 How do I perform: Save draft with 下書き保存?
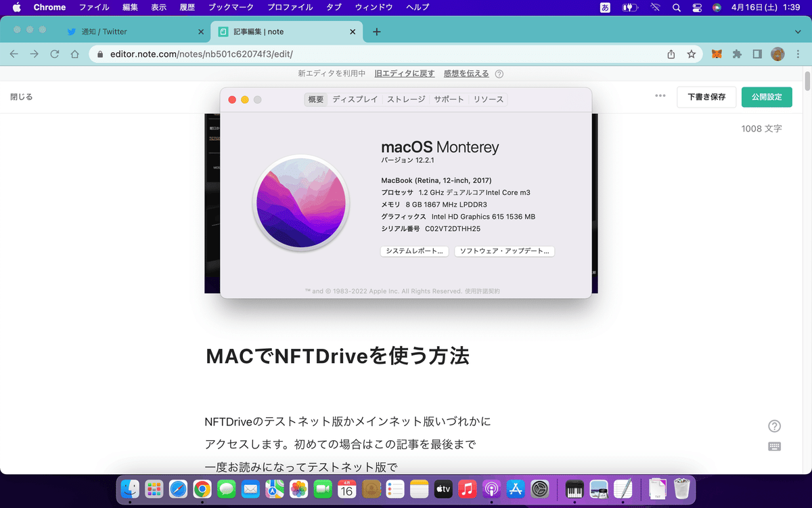click(x=706, y=97)
